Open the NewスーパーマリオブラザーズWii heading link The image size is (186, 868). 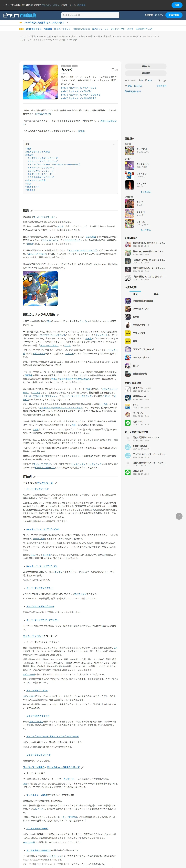tap(43, 529)
